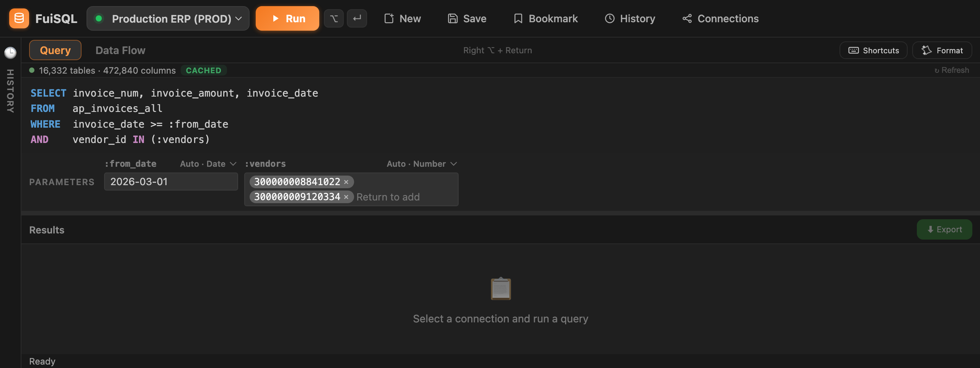Click the ap_invoices_all table name in editor
The image size is (980, 368).
tap(118, 108)
